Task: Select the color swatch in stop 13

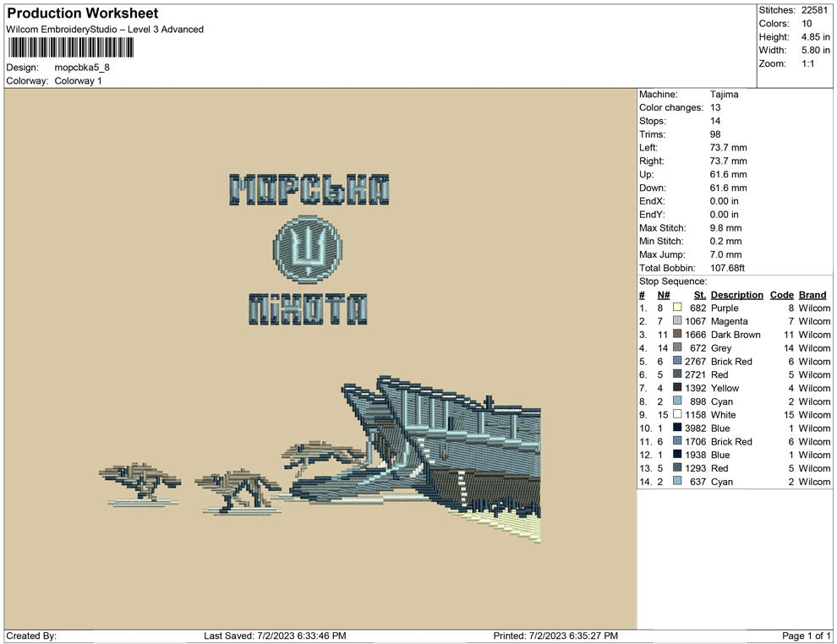Action: point(677,467)
